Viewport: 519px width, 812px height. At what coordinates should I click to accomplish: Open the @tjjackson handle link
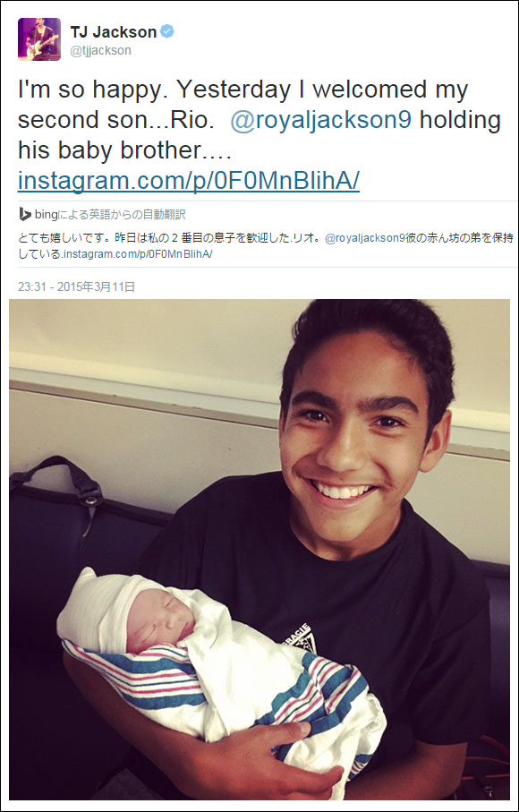(x=100, y=50)
